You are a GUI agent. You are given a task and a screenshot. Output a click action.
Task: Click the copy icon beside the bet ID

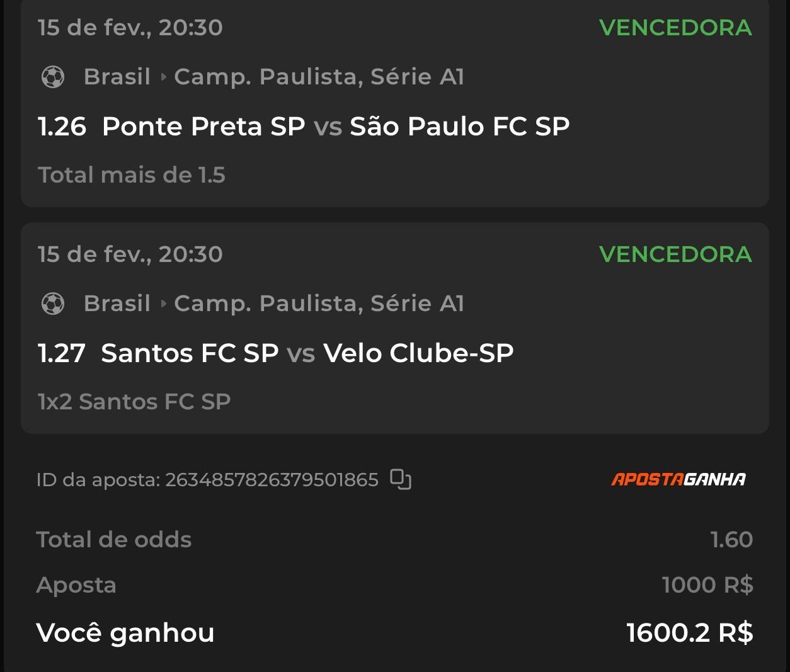(x=401, y=479)
